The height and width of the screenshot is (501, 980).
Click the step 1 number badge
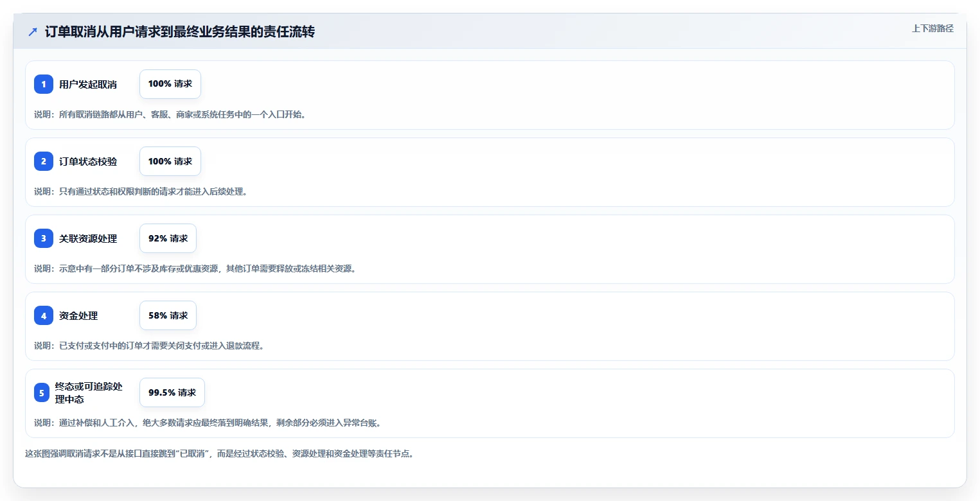[44, 84]
